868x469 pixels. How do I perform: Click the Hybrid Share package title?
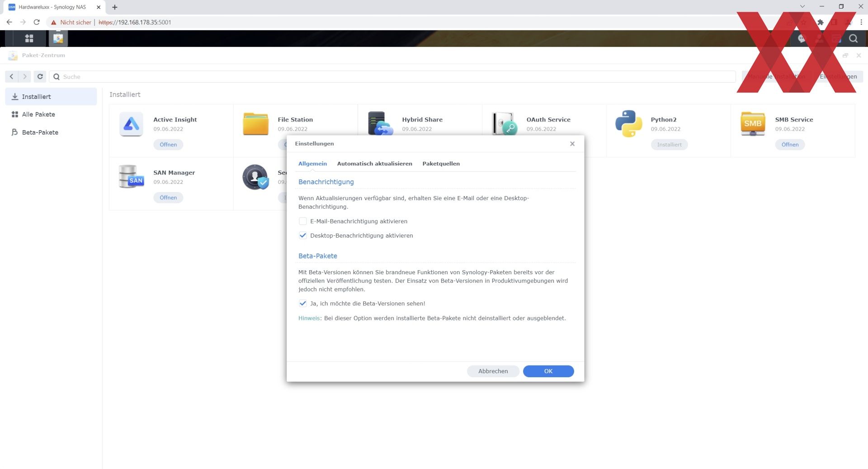(x=422, y=120)
